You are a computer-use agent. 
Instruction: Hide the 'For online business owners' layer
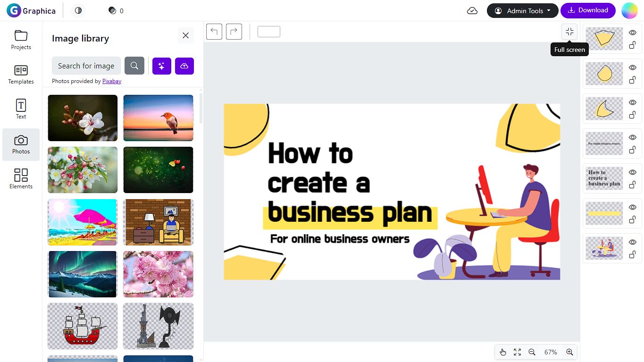[633, 137]
